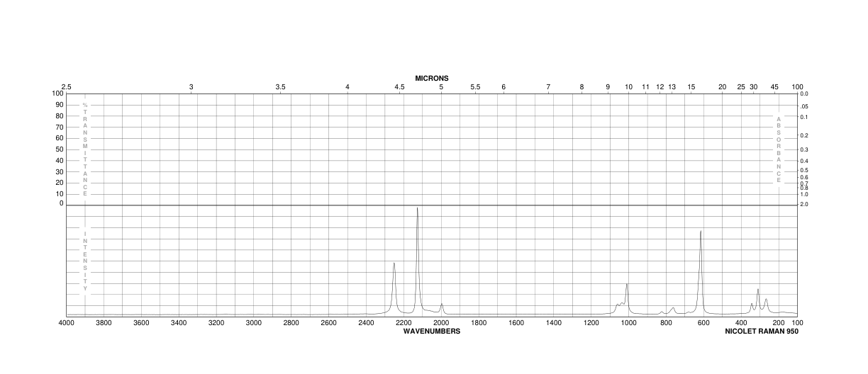Select the 2.0 absorbance tick label

tap(804, 204)
